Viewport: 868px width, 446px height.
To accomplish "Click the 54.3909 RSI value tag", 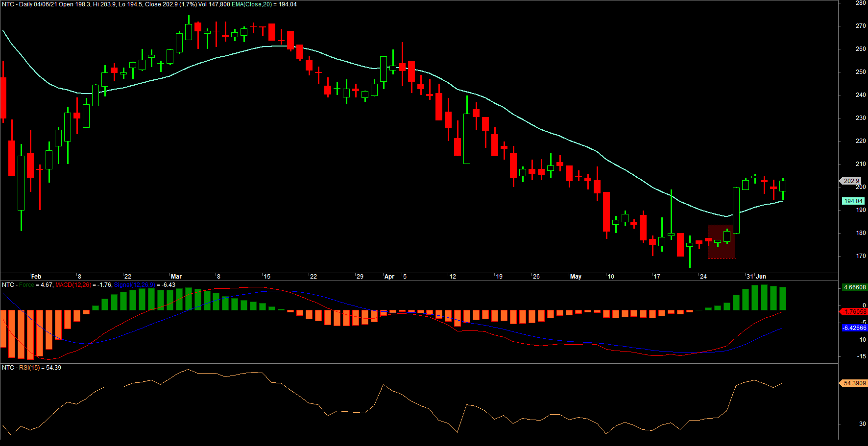I will [854, 383].
